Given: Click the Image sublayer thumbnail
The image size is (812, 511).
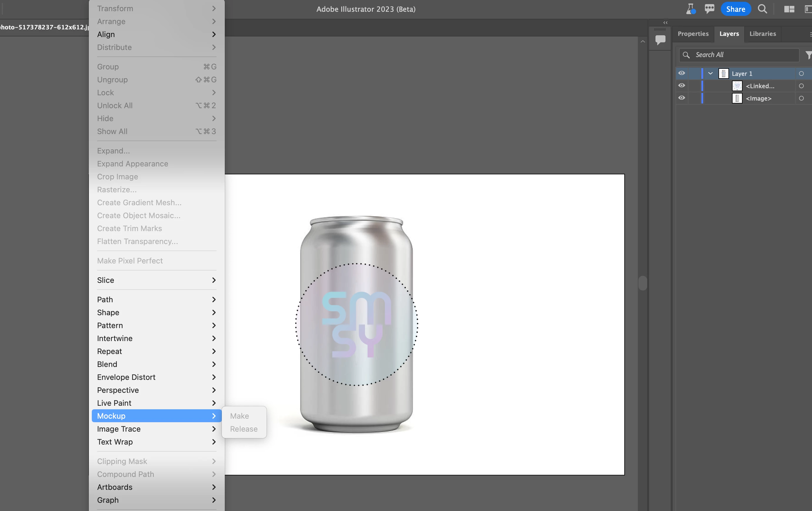Looking at the screenshot, I should coord(737,98).
